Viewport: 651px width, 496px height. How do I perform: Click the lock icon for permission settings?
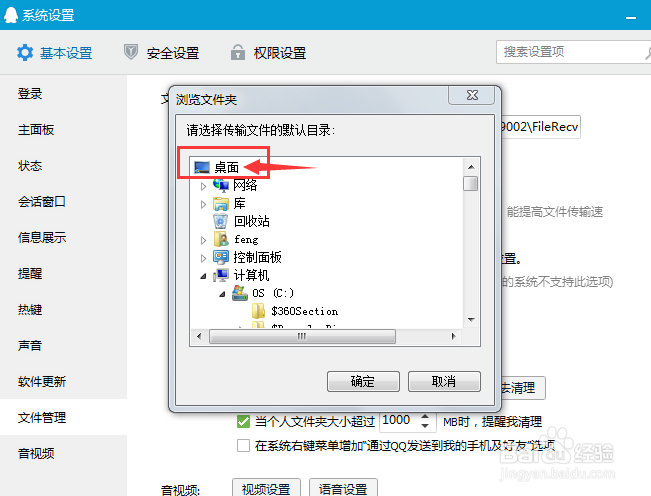point(237,52)
